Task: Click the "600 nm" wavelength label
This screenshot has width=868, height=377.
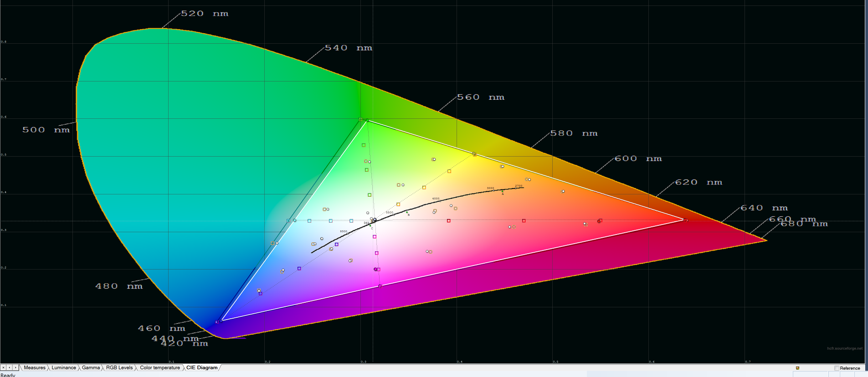Action: 638,158
